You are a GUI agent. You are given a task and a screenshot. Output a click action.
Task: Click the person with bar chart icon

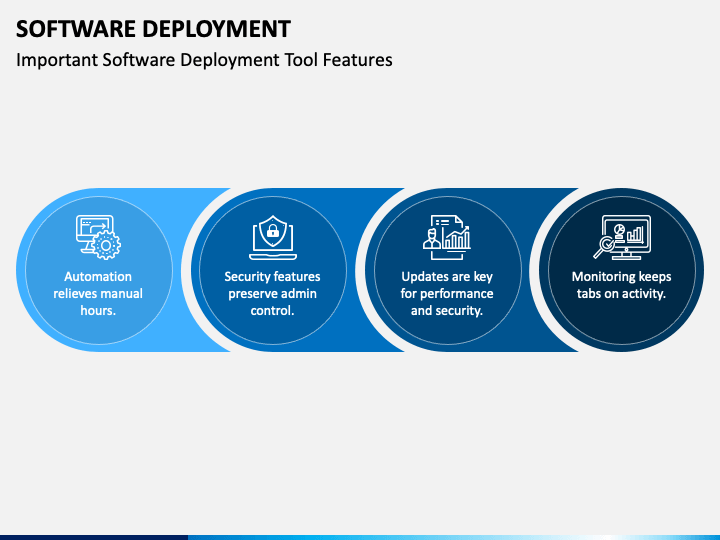click(x=447, y=237)
